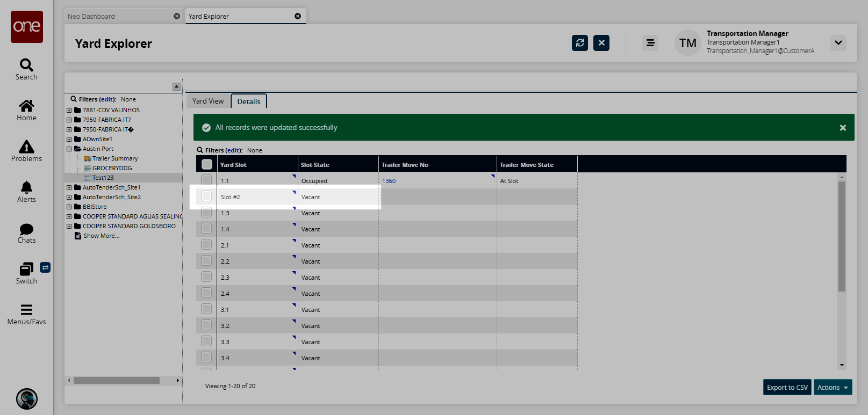Check the box for Slot #2 row

[x=206, y=196]
